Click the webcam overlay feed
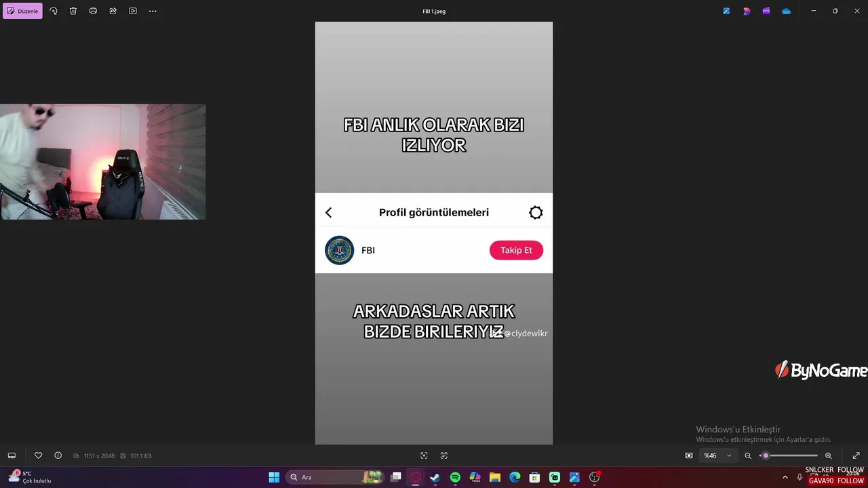This screenshot has height=488, width=868. click(102, 162)
